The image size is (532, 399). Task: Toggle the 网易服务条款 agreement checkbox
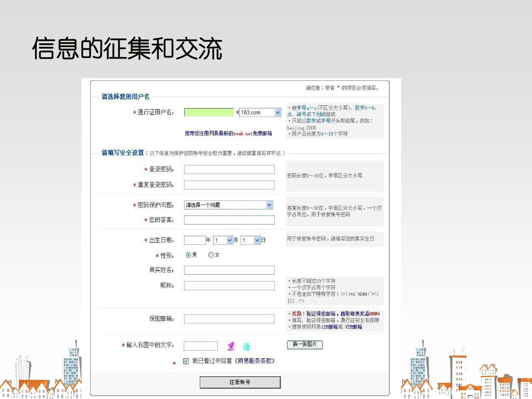click(x=186, y=361)
